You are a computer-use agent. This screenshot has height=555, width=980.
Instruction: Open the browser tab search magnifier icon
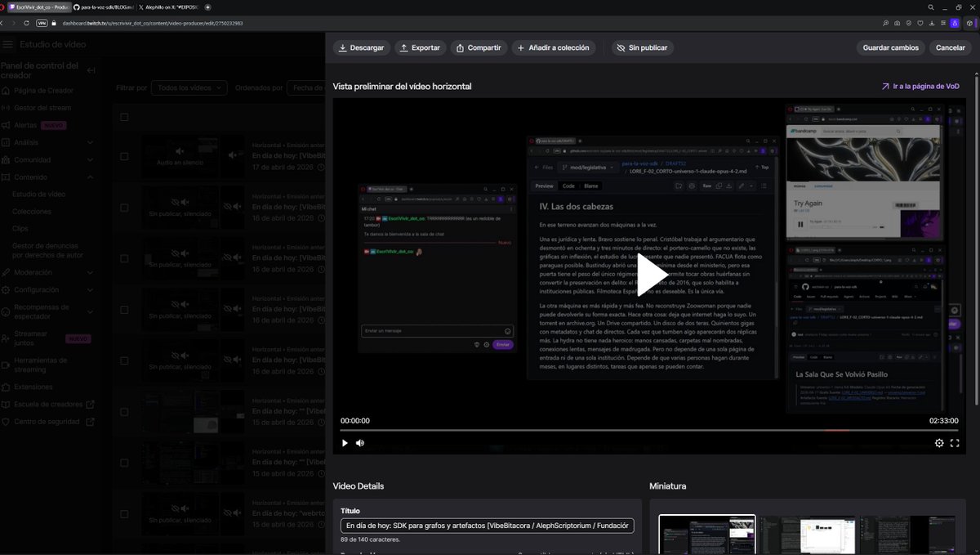932,7
